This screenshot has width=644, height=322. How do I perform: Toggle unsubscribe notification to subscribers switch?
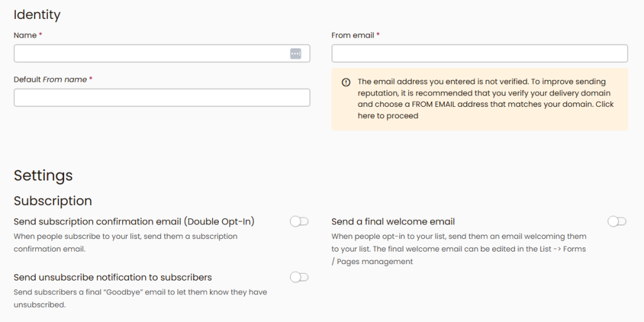point(299,277)
